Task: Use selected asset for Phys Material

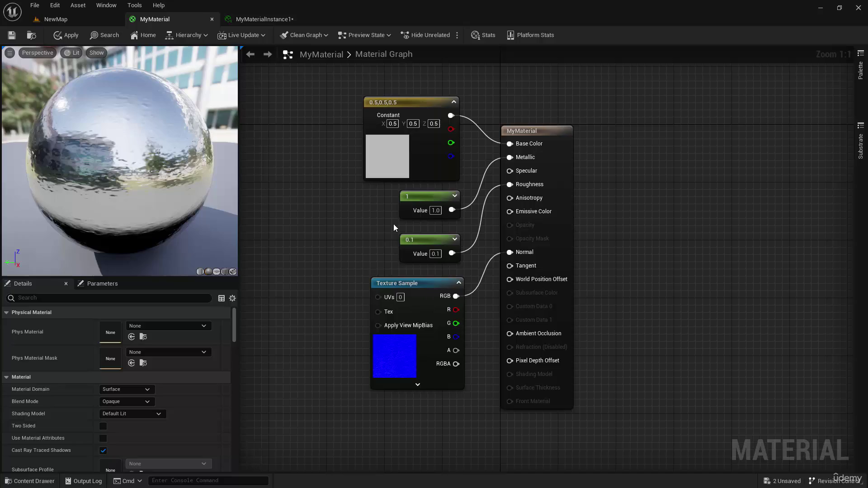Action: coord(132,337)
